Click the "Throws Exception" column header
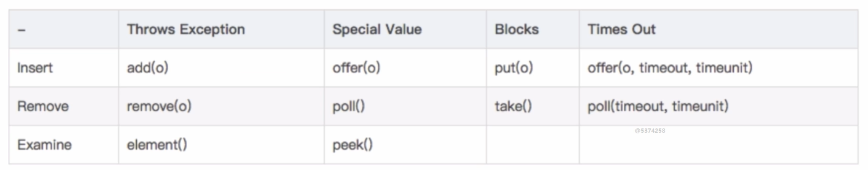 (x=186, y=29)
